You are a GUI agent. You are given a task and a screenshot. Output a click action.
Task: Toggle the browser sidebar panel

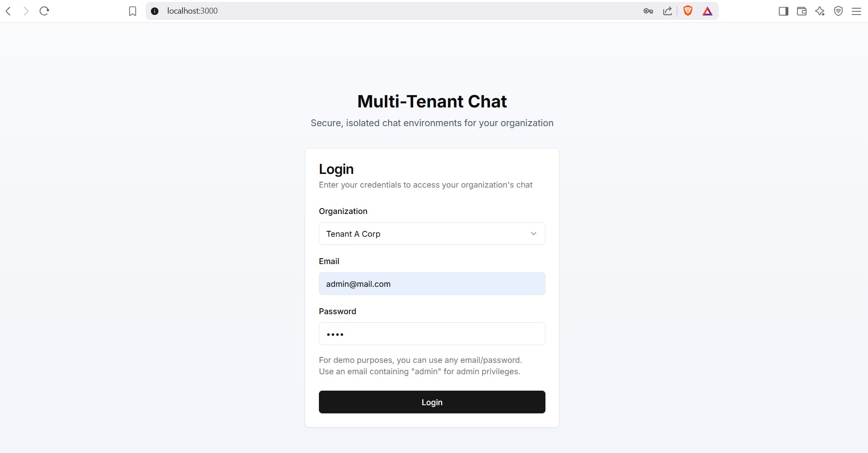pyautogui.click(x=783, y=11)
